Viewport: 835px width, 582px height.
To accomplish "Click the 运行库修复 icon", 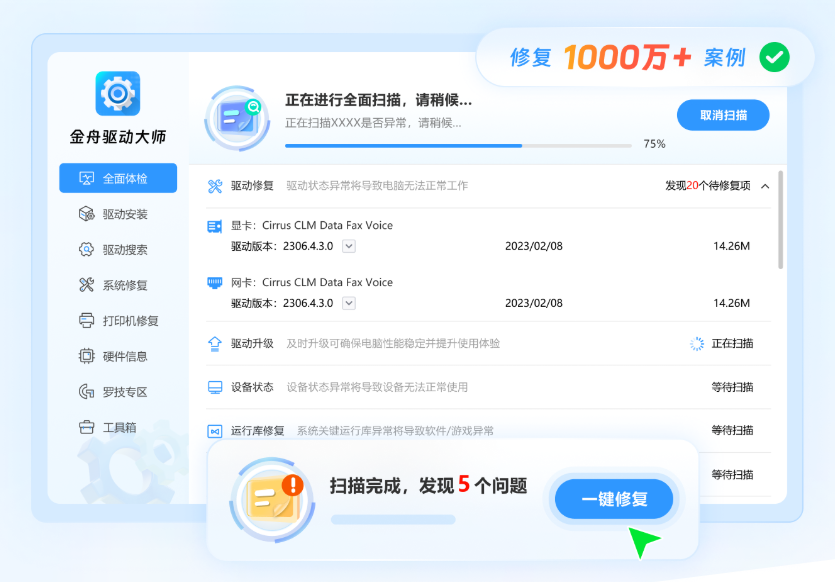I will click(215, 431).
